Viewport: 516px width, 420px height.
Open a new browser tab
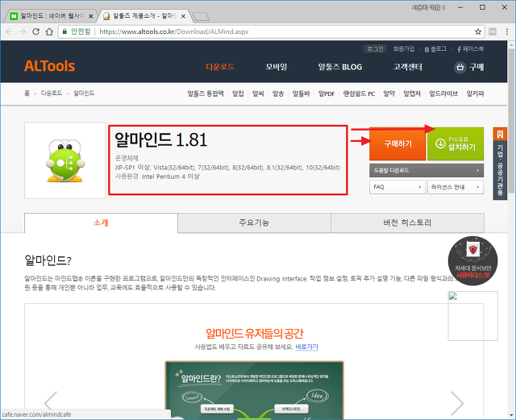click(x=201, y=16)
